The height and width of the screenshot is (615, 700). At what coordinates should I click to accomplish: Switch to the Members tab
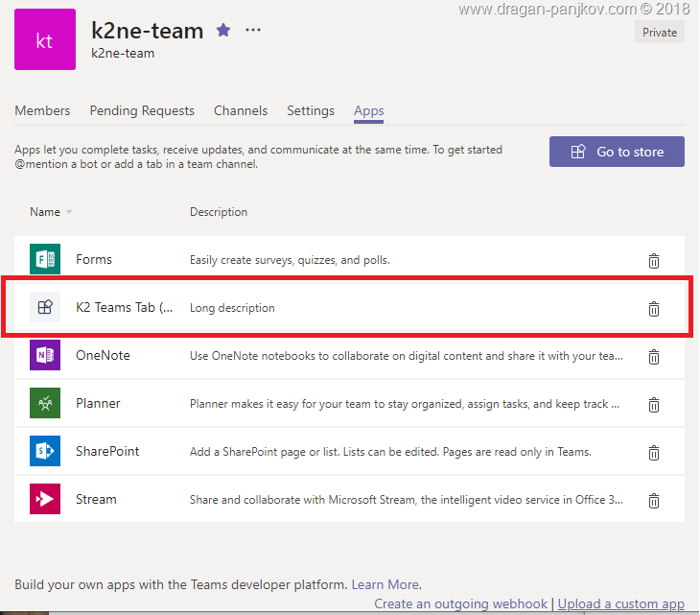pyautogui.click(x=42, y=110)
